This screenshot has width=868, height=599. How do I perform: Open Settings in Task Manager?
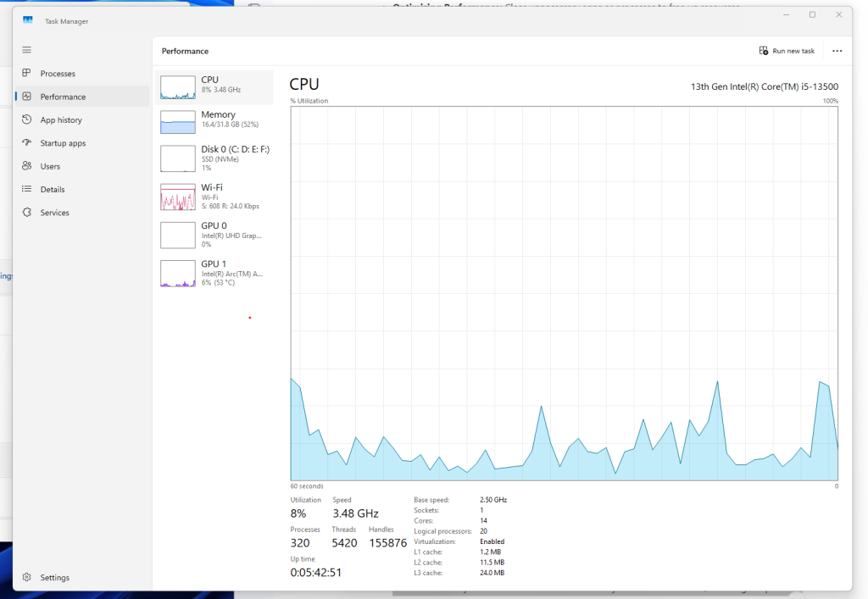click(x=82, y=578)
